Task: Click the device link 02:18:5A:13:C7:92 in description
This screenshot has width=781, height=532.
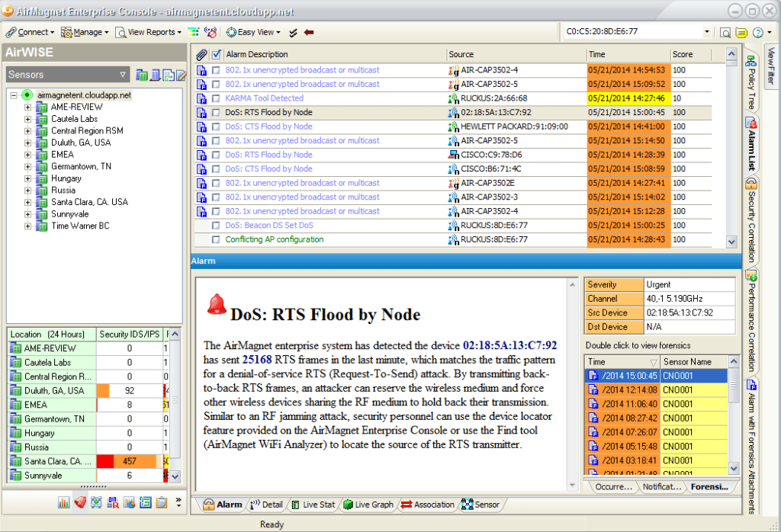Action: click(509, 345)
